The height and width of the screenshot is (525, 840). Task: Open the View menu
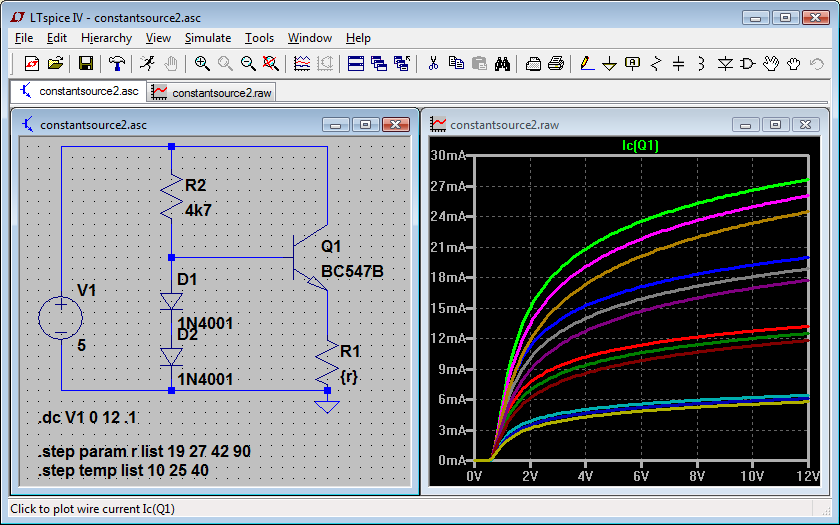click(x=159, y=38)
